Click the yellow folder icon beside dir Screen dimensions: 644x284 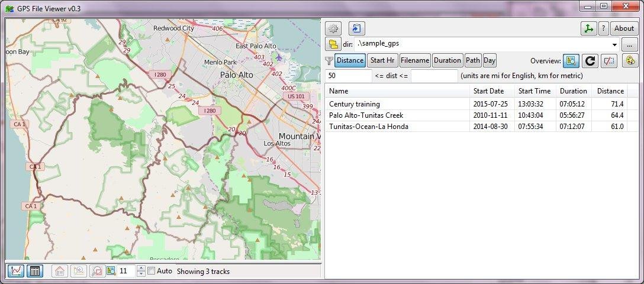[333, 44]
